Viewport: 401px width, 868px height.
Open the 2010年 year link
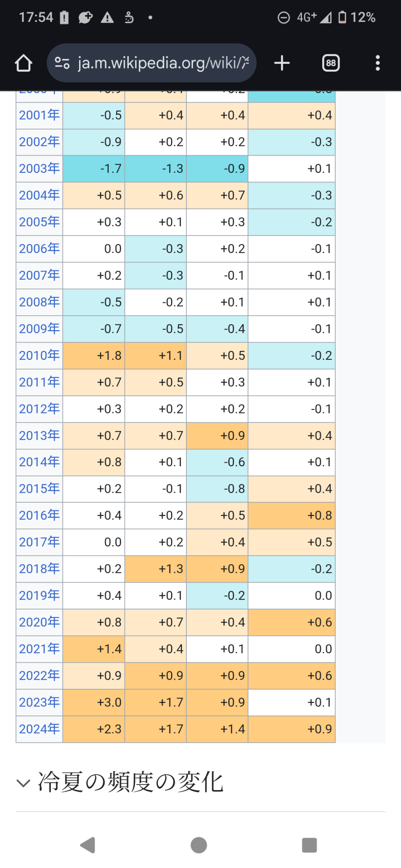tap(39, 356)
